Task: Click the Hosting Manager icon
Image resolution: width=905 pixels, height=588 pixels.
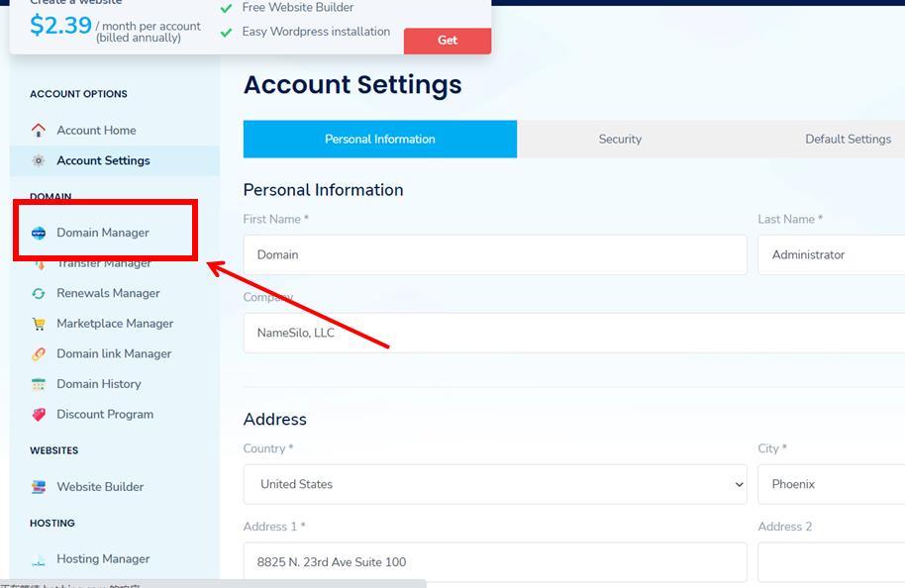Action: [38, 559]
